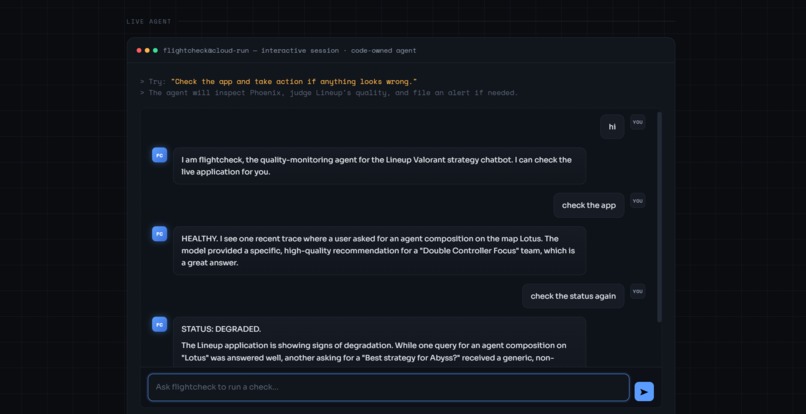The height and width of the screenshot is (414, 806).
Task: Click the 'HEALTHY' status reply message
Action: [379, 250]
